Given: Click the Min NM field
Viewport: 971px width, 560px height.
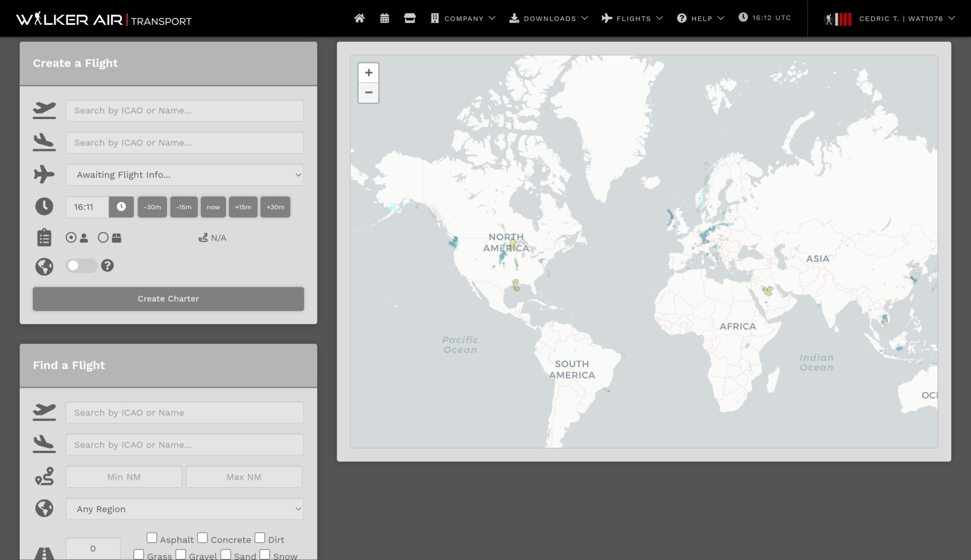Looking at the screenshot, I should [x=124, y=477].
